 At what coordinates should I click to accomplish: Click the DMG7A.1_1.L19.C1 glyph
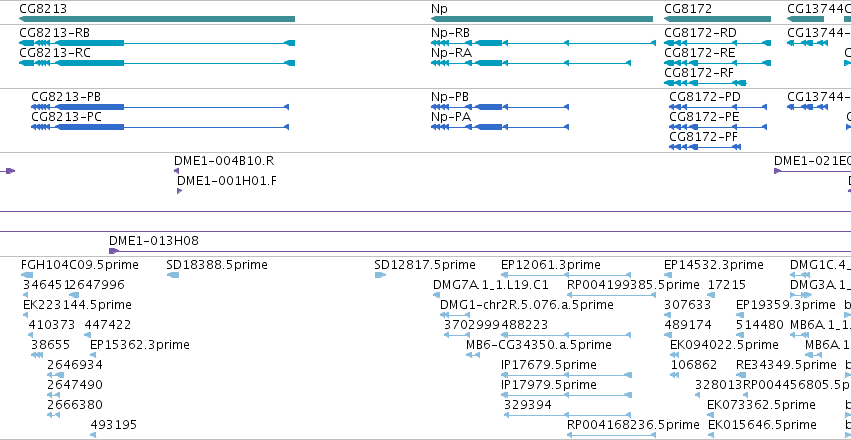pos(436,295)
